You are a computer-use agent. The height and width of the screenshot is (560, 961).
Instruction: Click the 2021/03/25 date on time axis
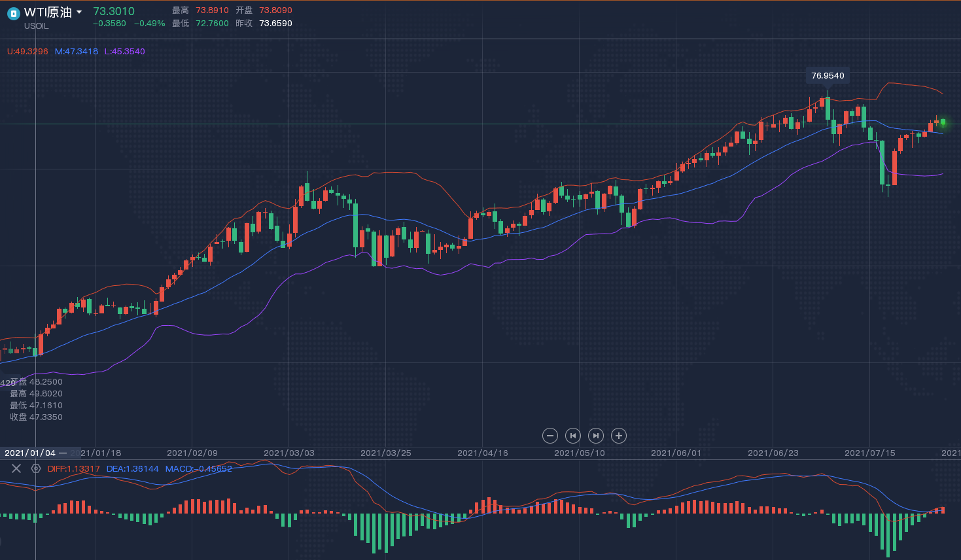tap(386, 453)
